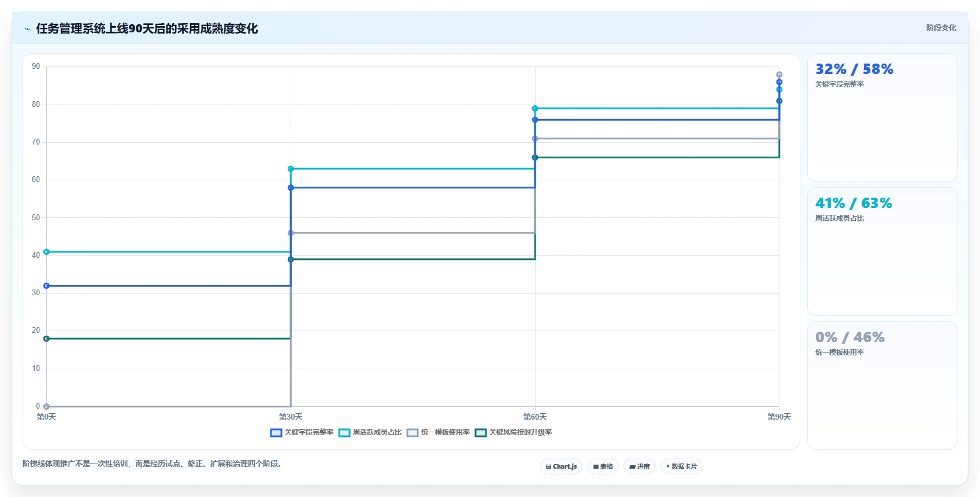The width and height of the screenshot is (980, 497).
Task: Click the 第60天 x-axis label
Action: (x=535, y=417)
